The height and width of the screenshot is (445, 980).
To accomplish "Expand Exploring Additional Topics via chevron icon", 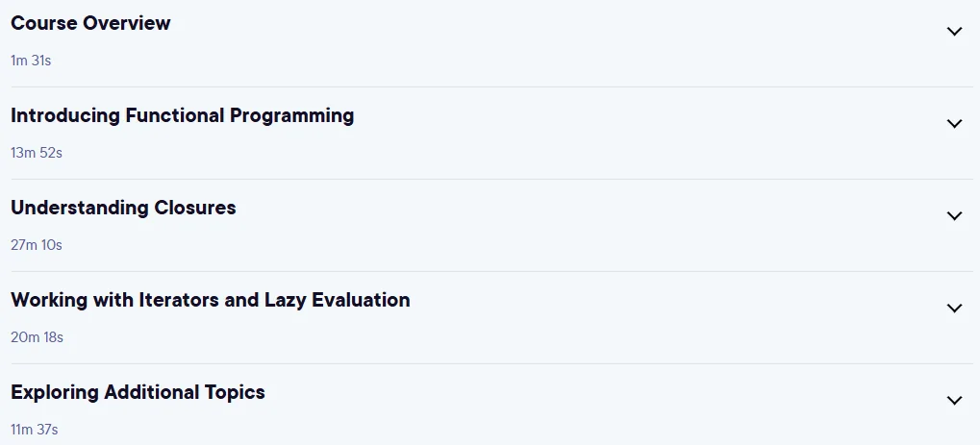I will tap(954, 401).
